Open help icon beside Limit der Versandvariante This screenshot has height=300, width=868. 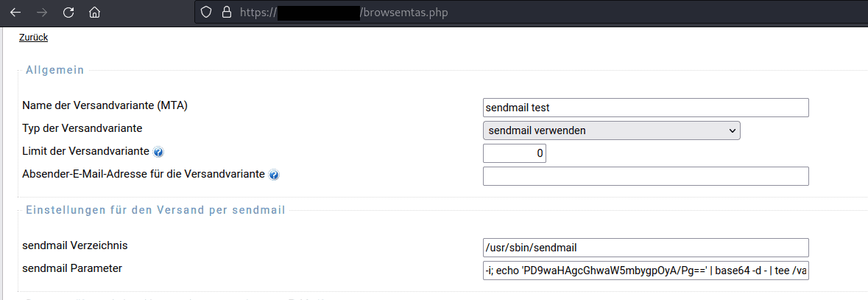[x=158, y=152]
